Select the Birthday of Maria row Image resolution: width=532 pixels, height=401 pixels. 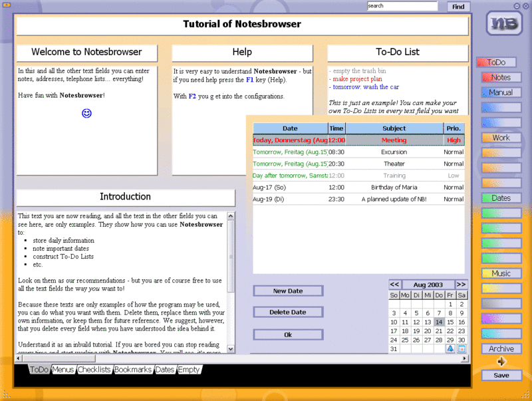tap(358, 188)
